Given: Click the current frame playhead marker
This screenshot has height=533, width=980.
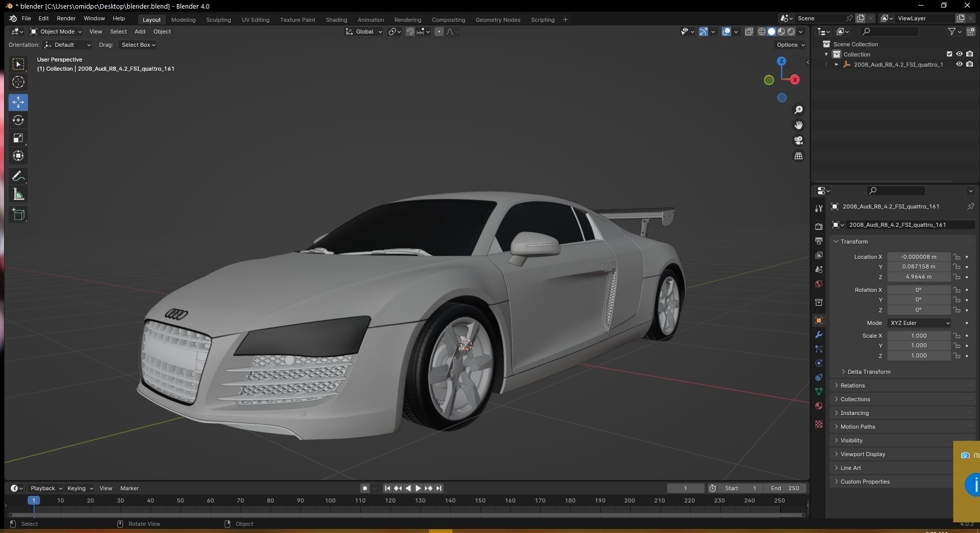Looking at the screenshot, I should pyautogui.click(x=34, y=500).
